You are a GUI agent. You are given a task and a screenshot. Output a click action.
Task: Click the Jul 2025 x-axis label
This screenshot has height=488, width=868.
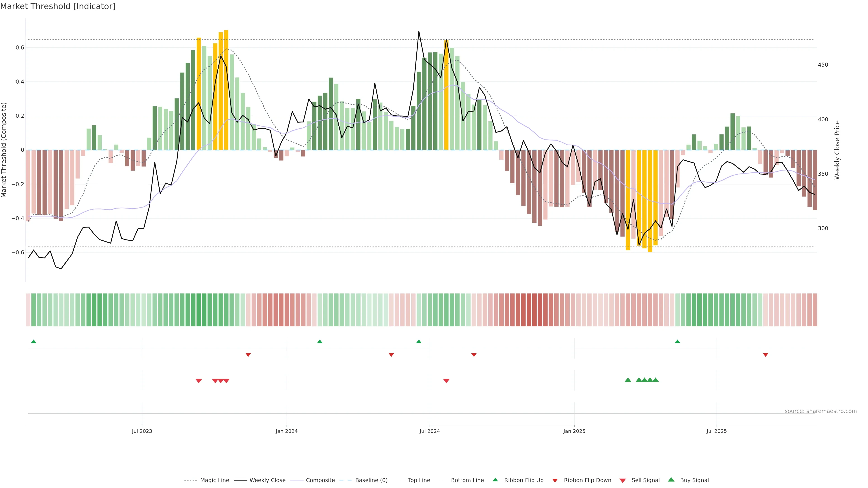tap(717, 431)
